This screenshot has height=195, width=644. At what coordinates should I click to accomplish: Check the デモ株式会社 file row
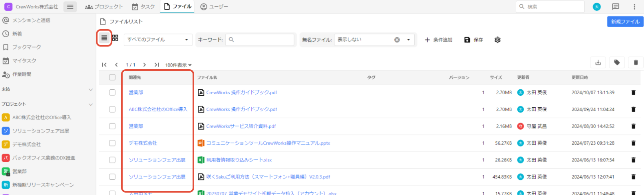tap(112, 143)
